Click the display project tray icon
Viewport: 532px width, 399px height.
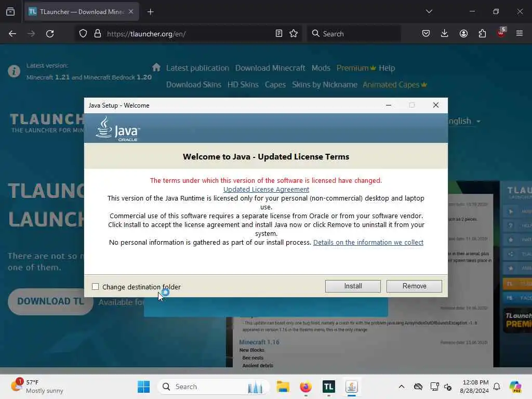434,387
